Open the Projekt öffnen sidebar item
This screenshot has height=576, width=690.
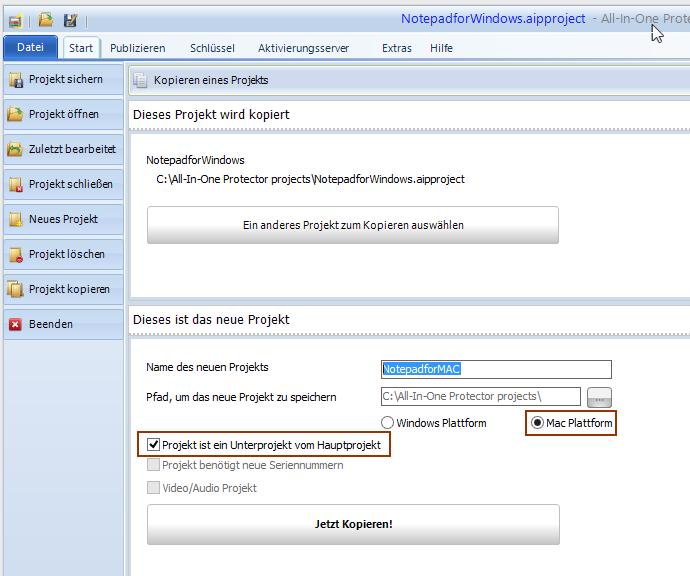click(63, 114)
